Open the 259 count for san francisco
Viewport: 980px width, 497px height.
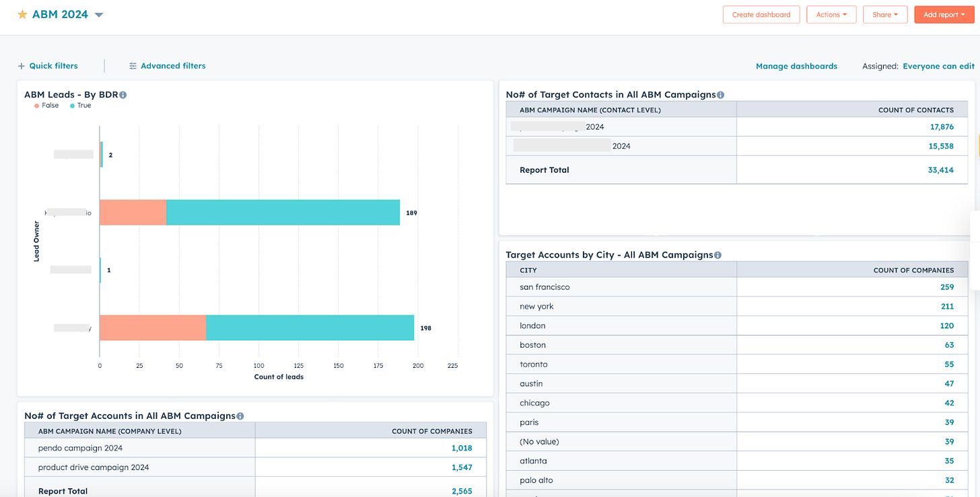coord(947,287)
